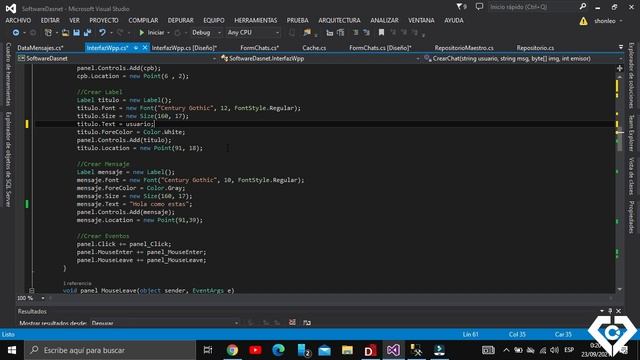Place cursor on titulo.Text = usuario; line
The image size is (640, 360).
[x=116, y=124]
